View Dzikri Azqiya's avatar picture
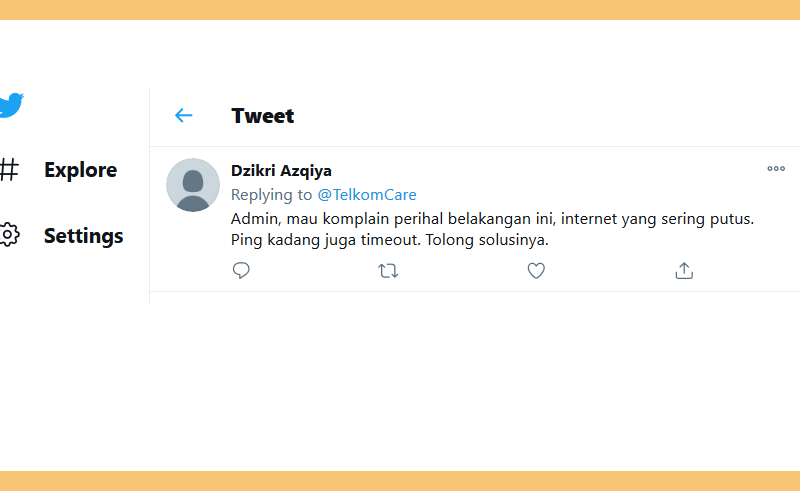This screenshot has height=491, width=800. [x=193, y=185]
